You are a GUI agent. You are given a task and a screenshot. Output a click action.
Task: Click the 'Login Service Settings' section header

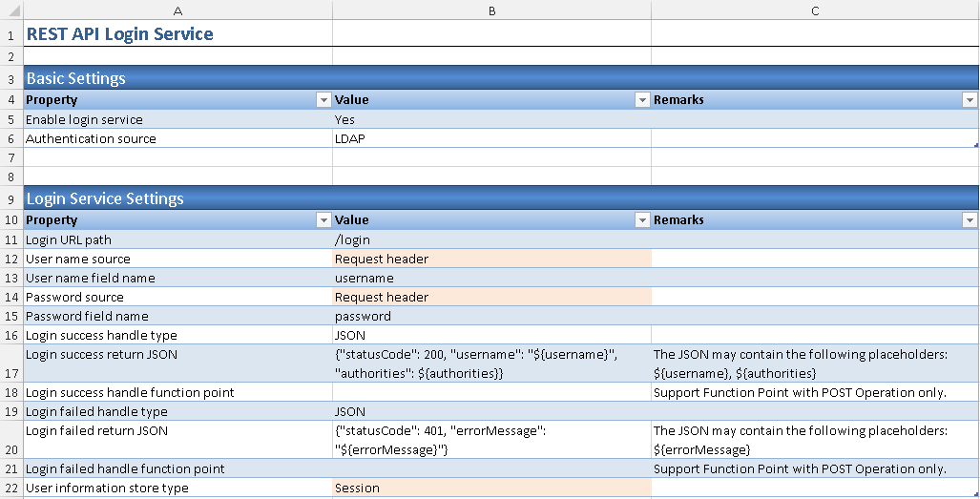pos(177,198)
